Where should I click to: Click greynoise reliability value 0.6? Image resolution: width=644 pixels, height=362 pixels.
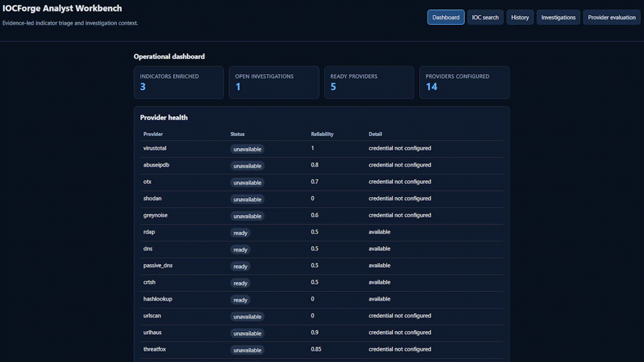click(315, 215)
